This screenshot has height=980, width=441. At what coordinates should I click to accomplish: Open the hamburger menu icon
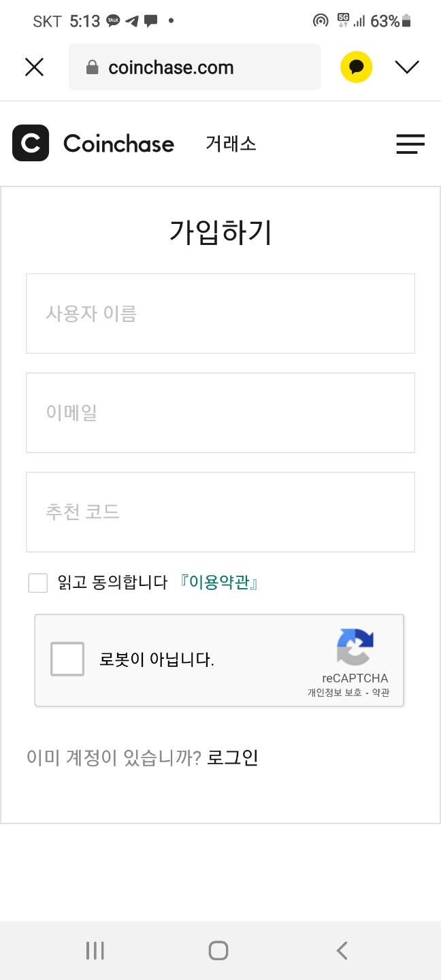410,144
